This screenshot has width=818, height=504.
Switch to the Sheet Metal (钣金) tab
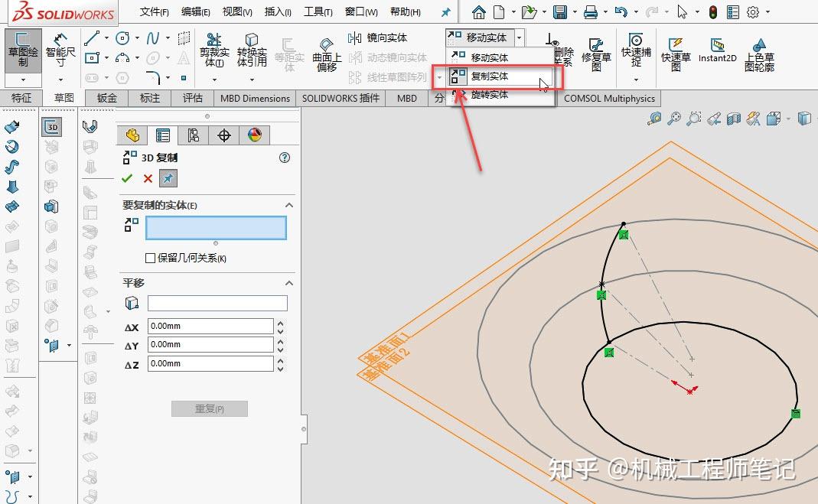[x=107, y=97]
